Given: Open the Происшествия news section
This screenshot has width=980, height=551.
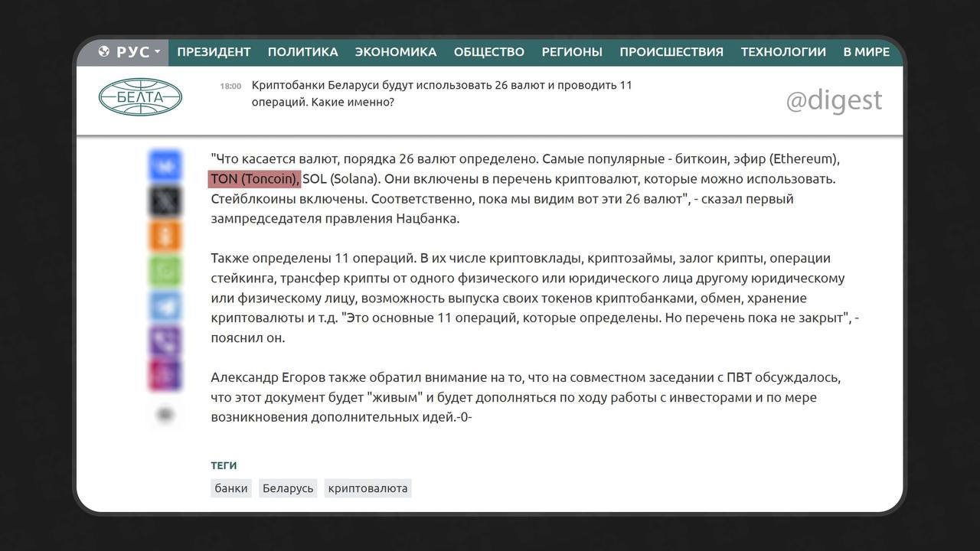Looking at the screenshot, I should (671, 52).
